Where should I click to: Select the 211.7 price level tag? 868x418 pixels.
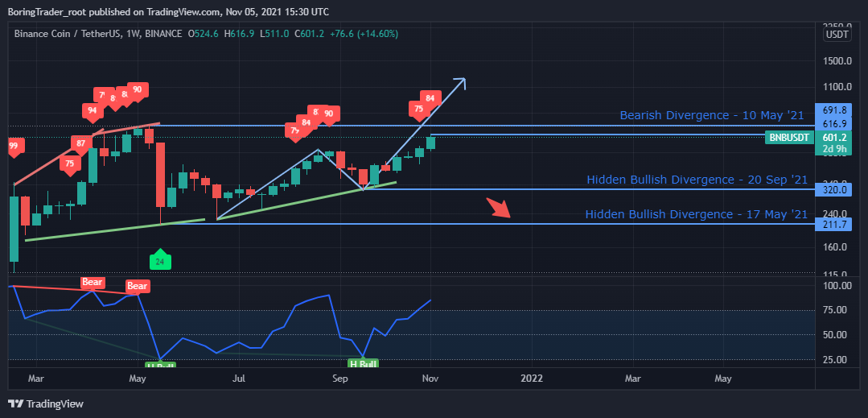pos(830,224)
